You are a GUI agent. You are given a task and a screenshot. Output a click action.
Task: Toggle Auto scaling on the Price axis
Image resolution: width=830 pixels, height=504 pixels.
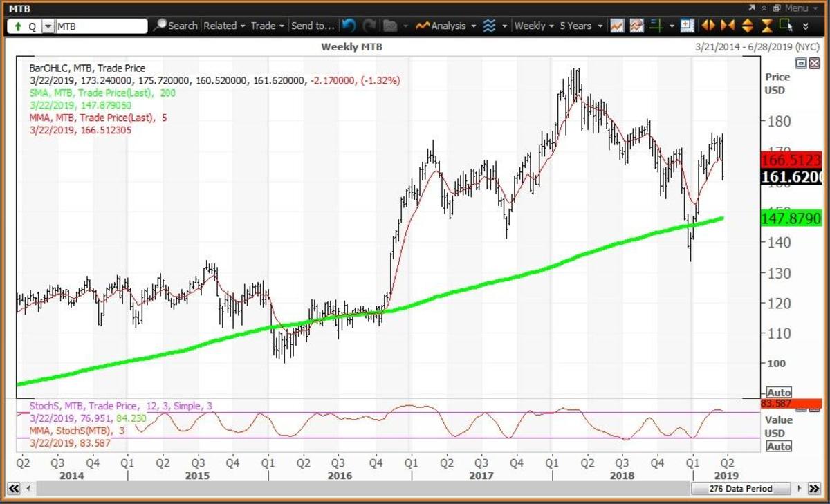(779, 393)
